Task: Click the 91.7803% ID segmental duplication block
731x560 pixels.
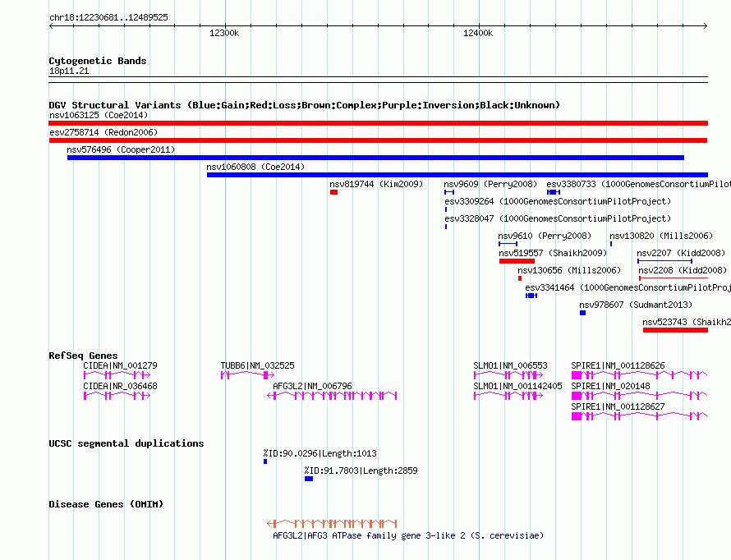Action: 309,479
